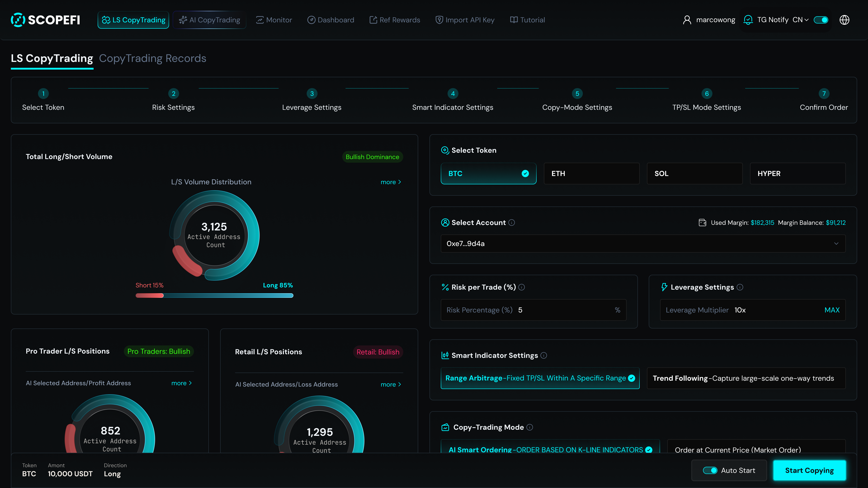The width and height of the screenshot is (868, 488).
Task: Select Range Arbitrage indicator option
Action: (540, 378)
